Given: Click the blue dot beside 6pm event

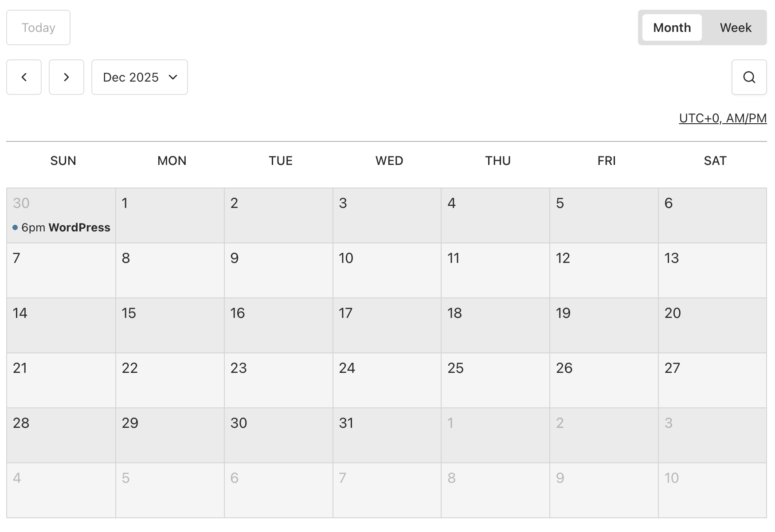Looking at the screenshot, I should (15, 227).
